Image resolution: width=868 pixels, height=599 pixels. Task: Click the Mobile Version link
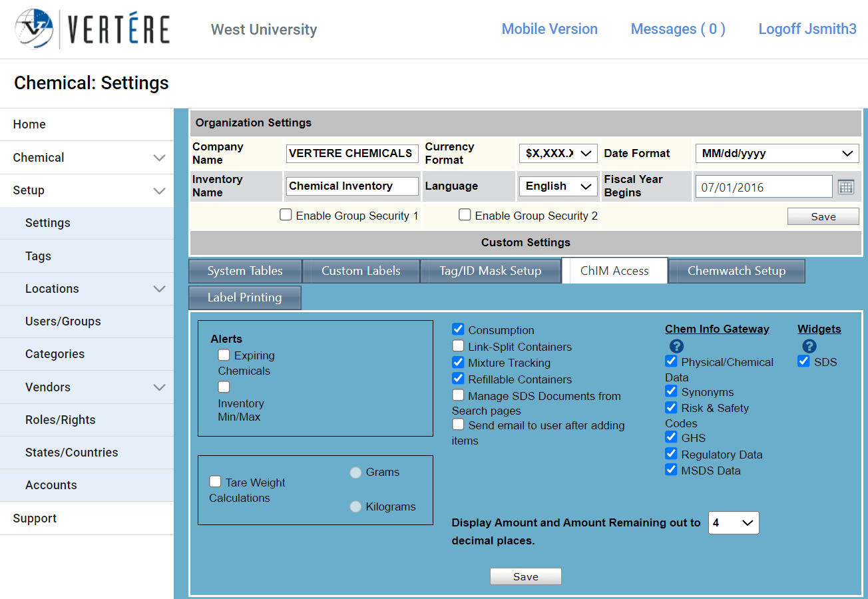pyautogui.click(x=549, y=29)
